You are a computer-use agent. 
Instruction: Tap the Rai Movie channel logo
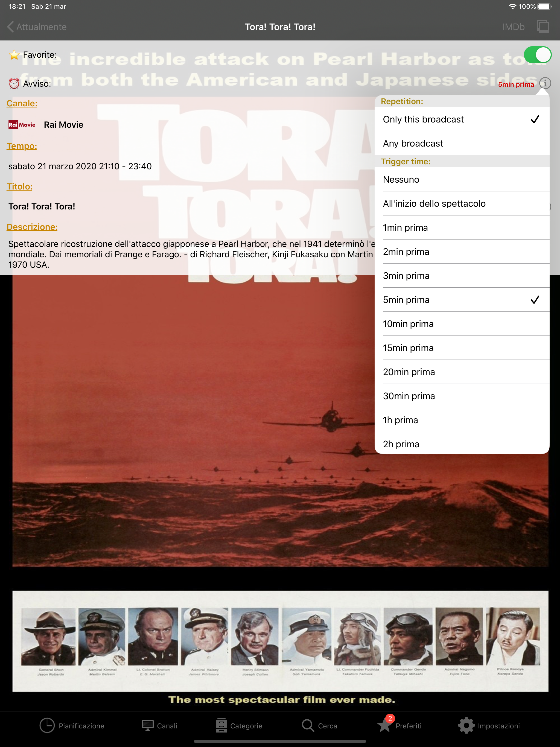tap(22, 125)
